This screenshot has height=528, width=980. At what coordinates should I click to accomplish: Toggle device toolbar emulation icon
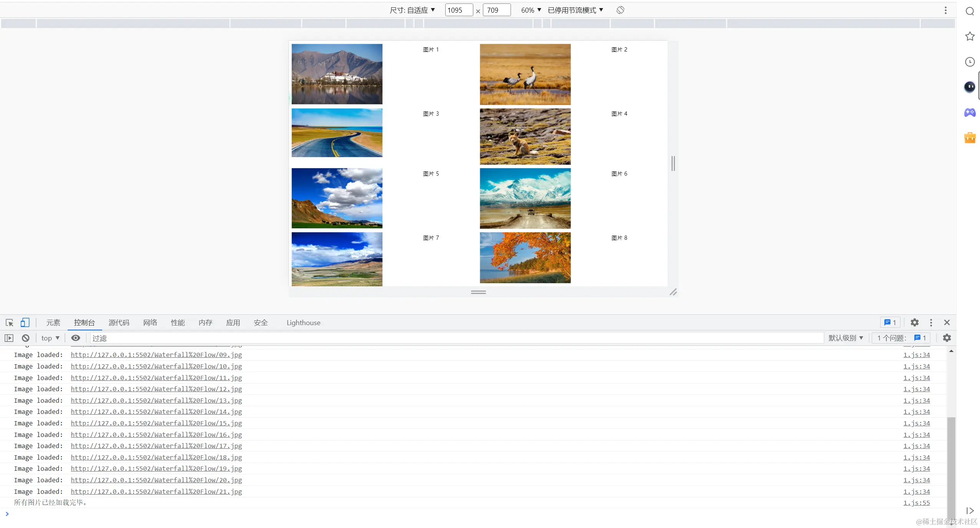click(25, 322)
